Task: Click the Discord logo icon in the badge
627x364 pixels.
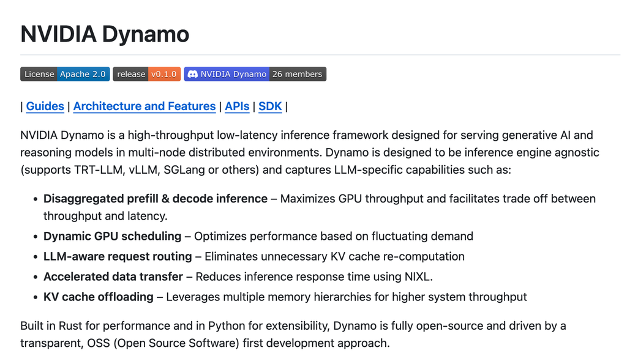Action: (192, 74)
